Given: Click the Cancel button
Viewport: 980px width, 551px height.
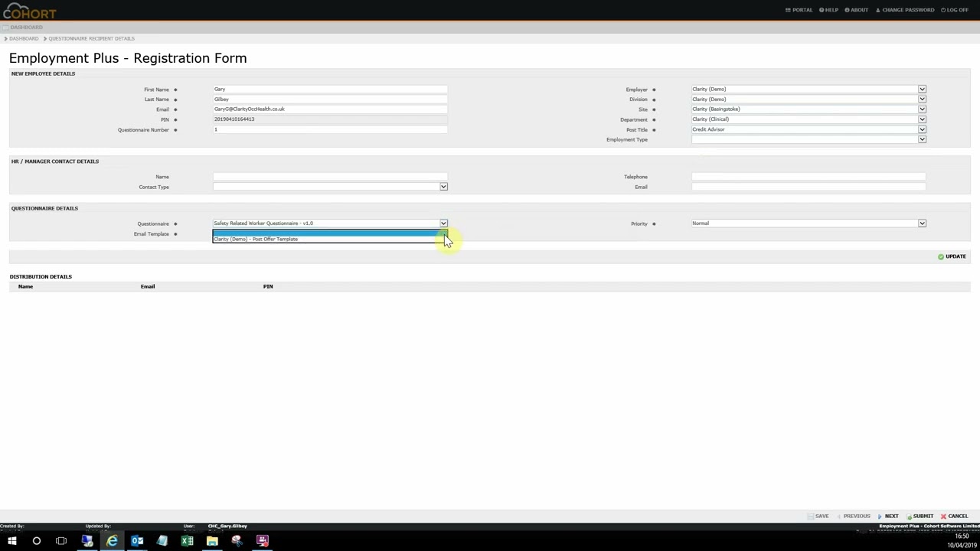Looking at the screenshot, I should [x=955, y=517].
